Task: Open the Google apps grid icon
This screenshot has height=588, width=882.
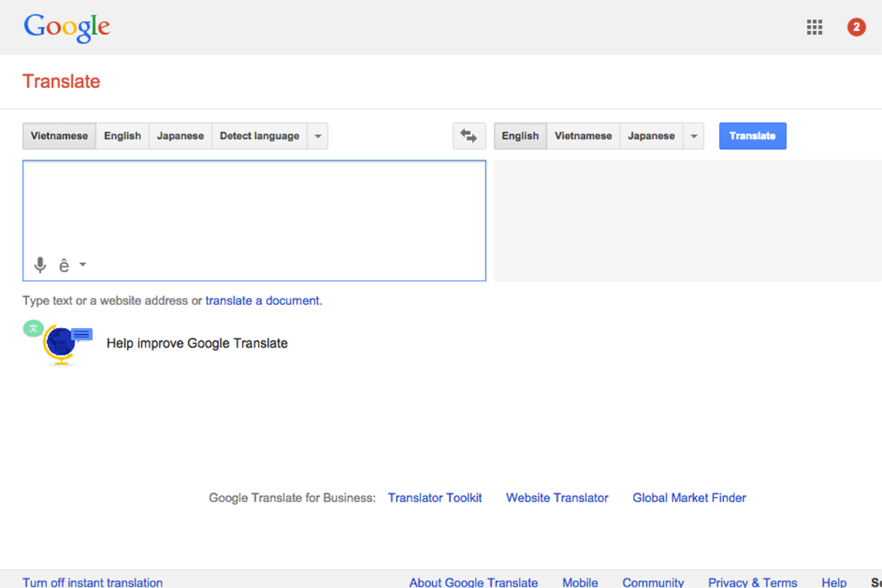Action: point(814,28)
